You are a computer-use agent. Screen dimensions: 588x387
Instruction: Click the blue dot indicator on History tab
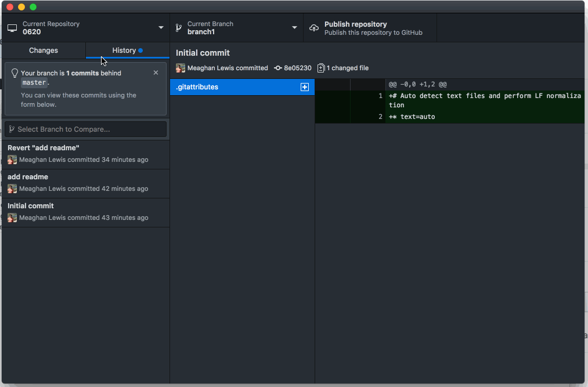[140, 50]
